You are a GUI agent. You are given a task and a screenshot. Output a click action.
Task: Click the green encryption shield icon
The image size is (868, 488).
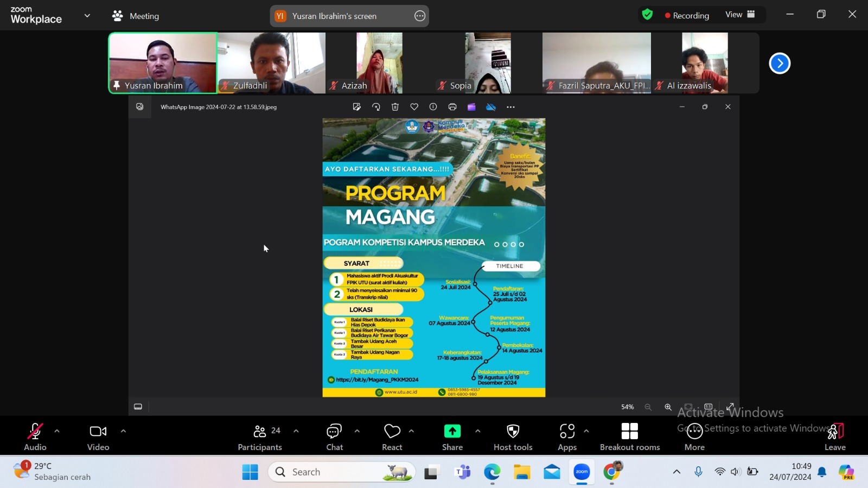pyautogui.click(x=647, y=15)
